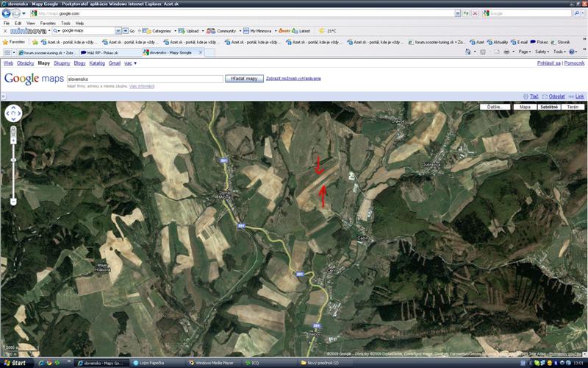This screenshot has height=368, width=588.
Task: Click the Hľadať mapy search button
Action: point(244,78)
